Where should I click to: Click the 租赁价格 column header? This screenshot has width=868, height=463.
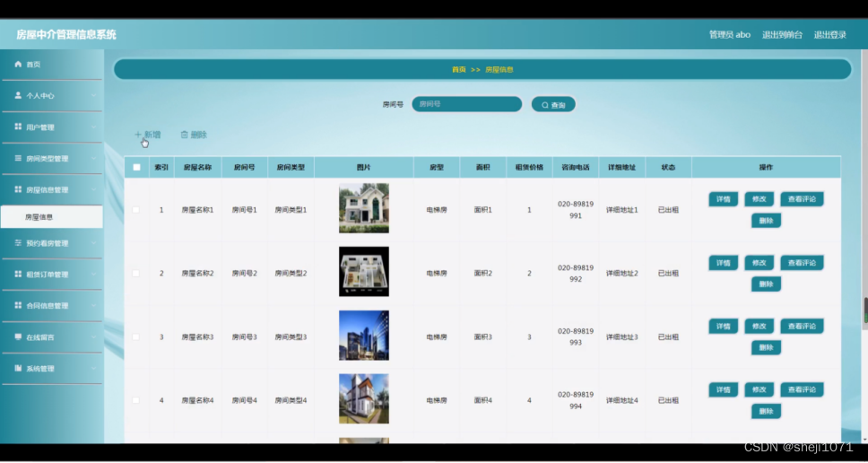pos(529,167)
